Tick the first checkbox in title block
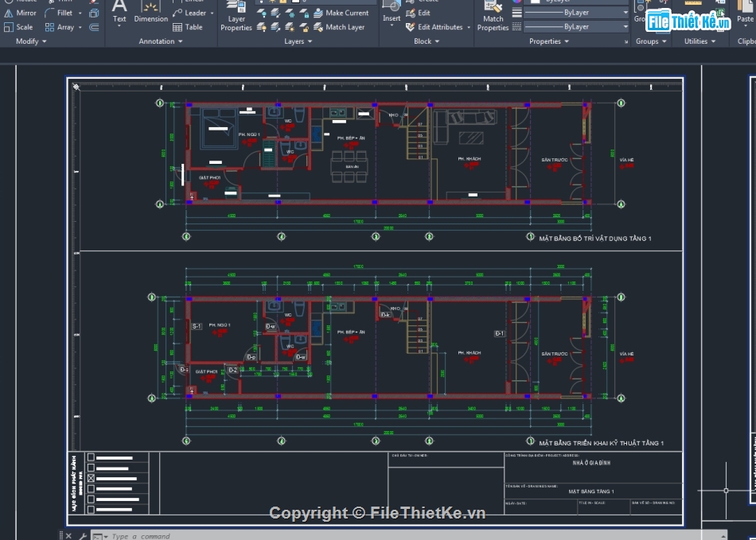 [x=91, y=457]
